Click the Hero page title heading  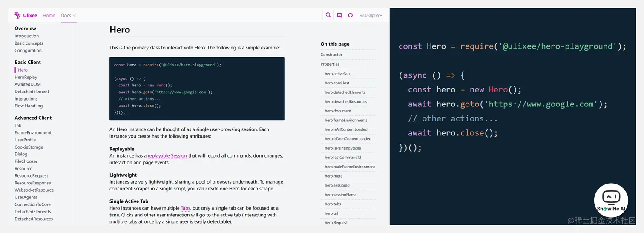coord(120,30)
